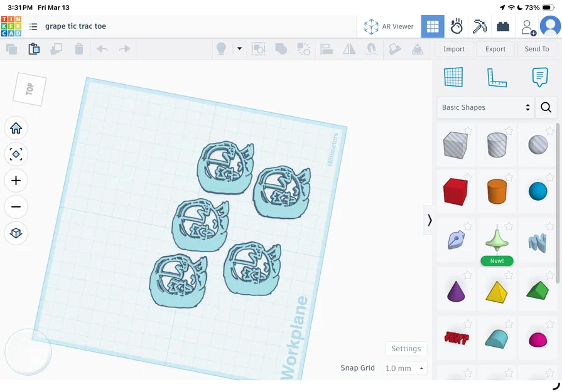Search shapes with magnifier icon
The image size is (562, 392).
[x=546, y=107]
